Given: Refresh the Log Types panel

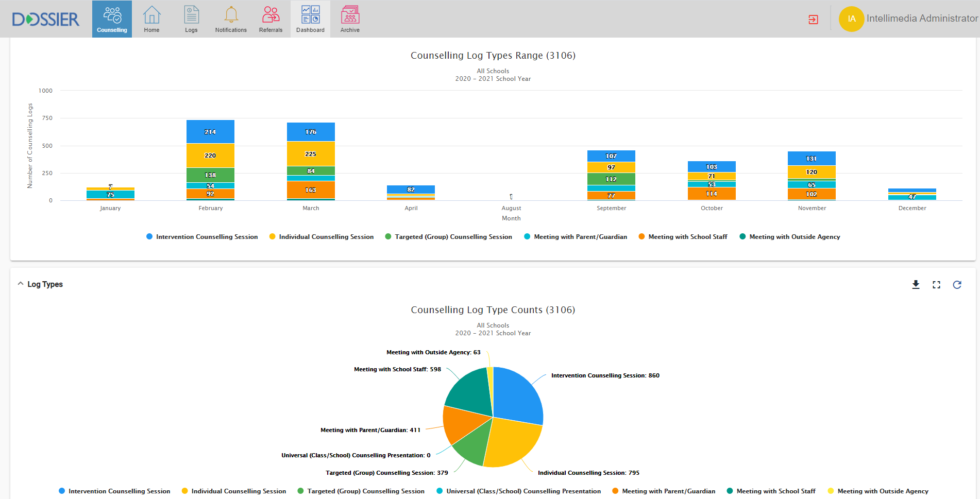Looking at the screenshot, I should (x=957, y=285).
